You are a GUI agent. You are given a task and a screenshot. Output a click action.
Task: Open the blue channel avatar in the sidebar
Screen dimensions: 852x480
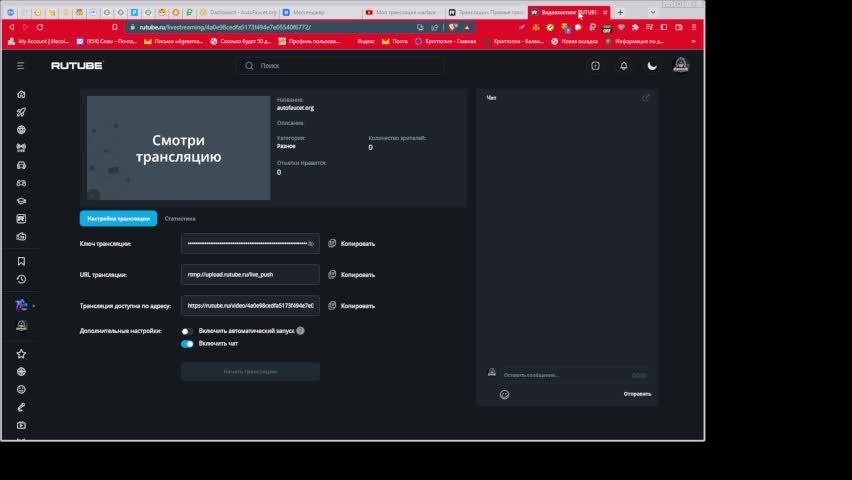[x=21, y=306]
